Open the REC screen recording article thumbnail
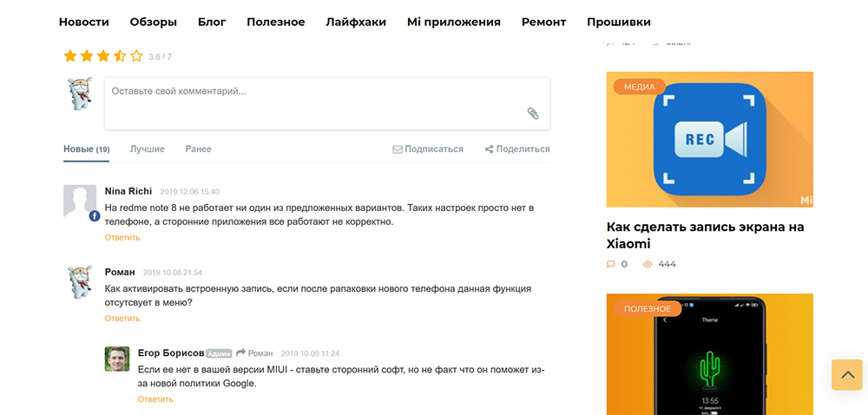 point(710,140)
